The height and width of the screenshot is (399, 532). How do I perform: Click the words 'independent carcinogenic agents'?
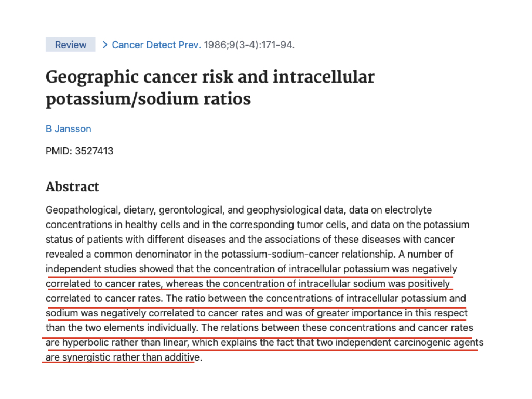click(x=409, y=343)
